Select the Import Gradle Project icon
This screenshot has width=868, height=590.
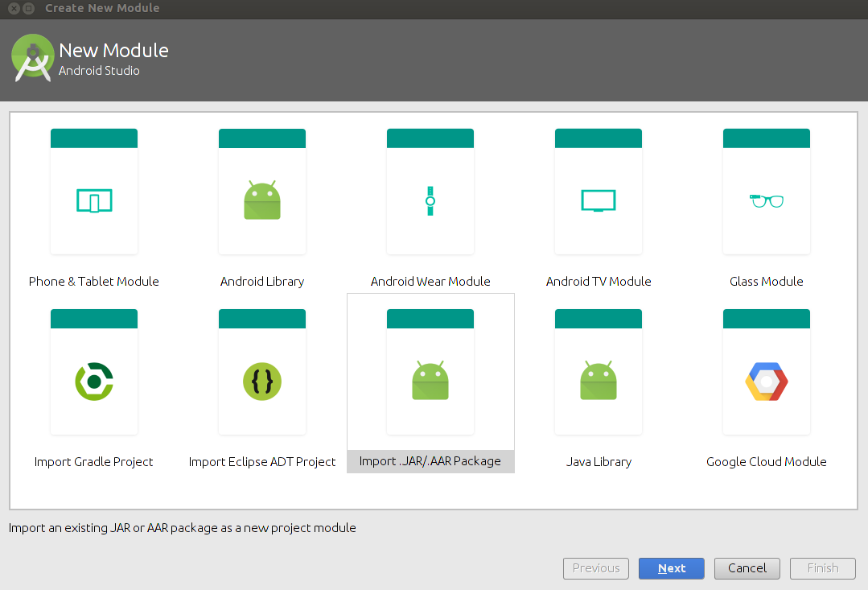click(x=94, y=381)
